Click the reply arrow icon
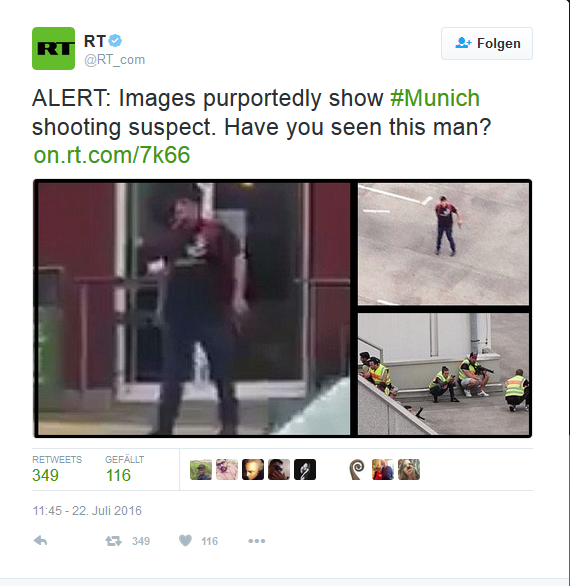The height and width of the screenshot is (586, 570). pos(40,540)
